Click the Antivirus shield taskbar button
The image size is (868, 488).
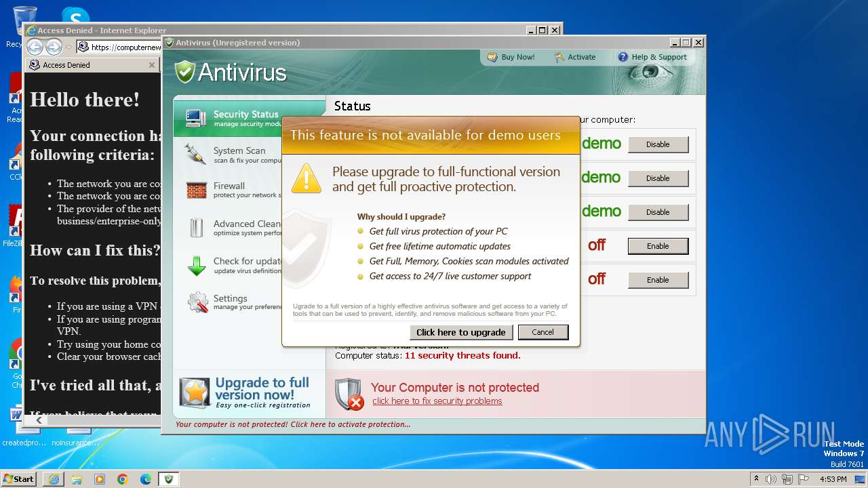coord(169,479)
